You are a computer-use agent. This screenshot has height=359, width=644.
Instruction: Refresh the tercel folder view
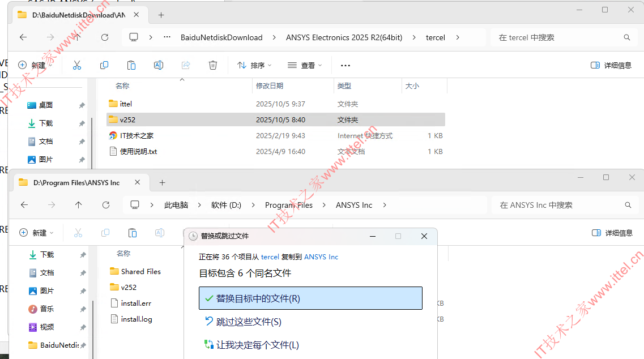[105, 37]
